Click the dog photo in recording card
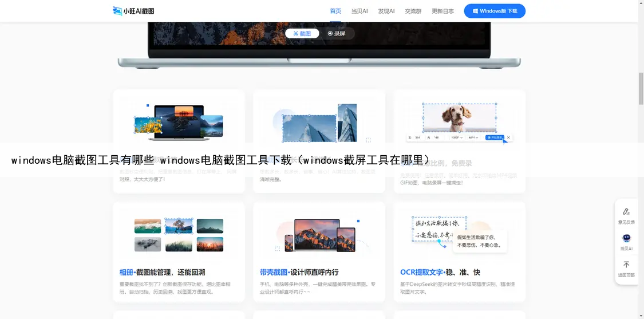Image resolution: width=644 pixels, height=319 pixels. (460, 118)
